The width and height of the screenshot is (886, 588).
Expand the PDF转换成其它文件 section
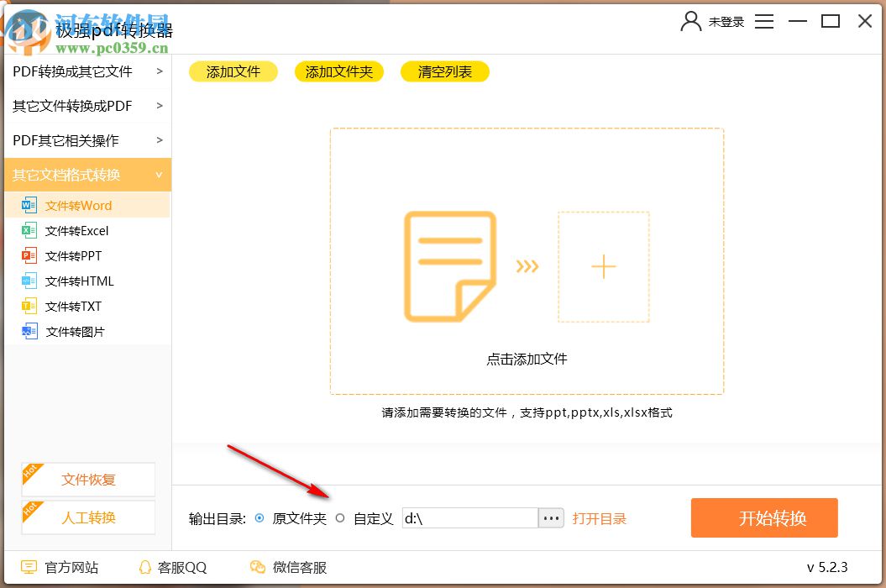point(72,71)
